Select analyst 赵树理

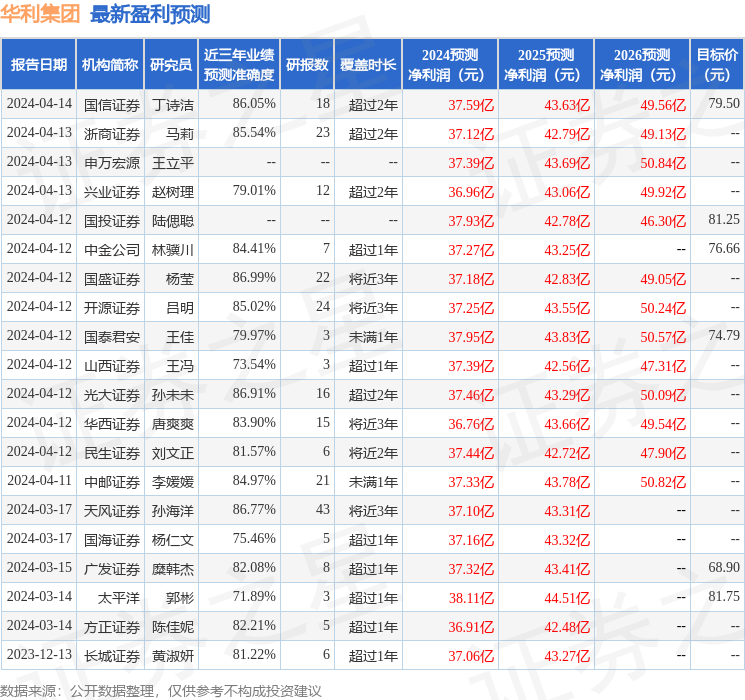[x=172, y=192]
